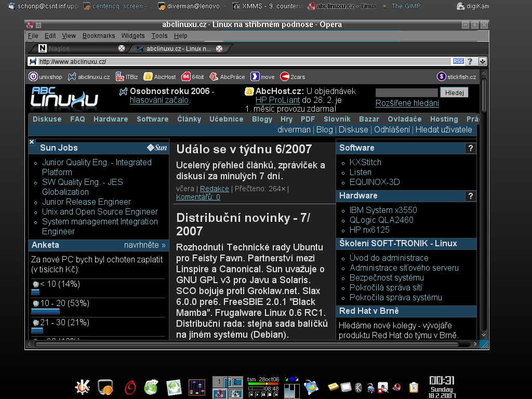Open the abclinuxu.cz bookmark in bookmarks bar
Viewport: 532px width, 399px height.
pos(89,77)
